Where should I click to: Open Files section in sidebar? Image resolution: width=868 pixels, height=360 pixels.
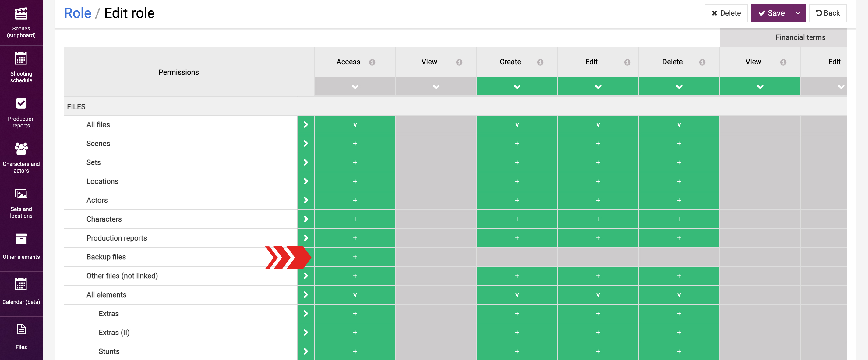point(21,337)
